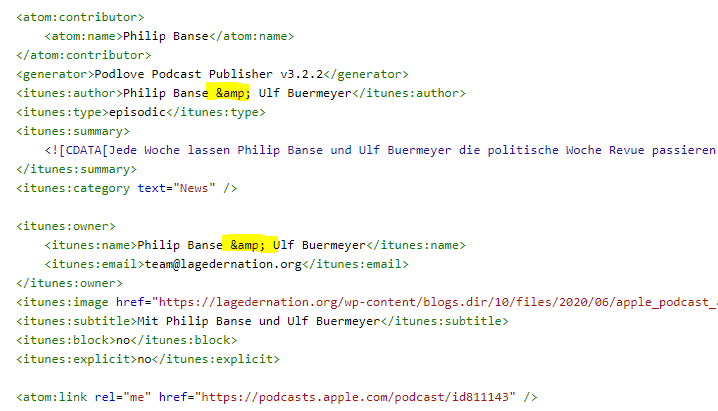Image resolution: width=718 pixels, height=411 pixels.
Task: Click rel="me" attribute in atom:link
Action: [123, 397]
